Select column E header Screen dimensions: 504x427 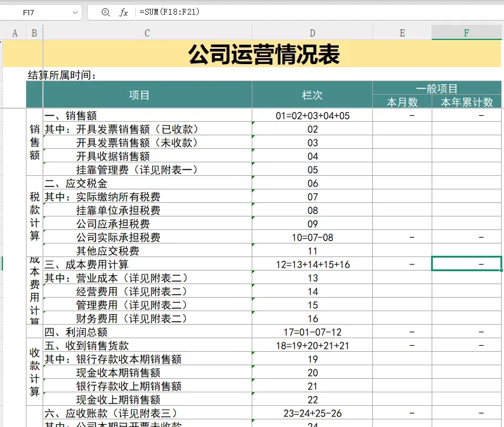point(402,33)
